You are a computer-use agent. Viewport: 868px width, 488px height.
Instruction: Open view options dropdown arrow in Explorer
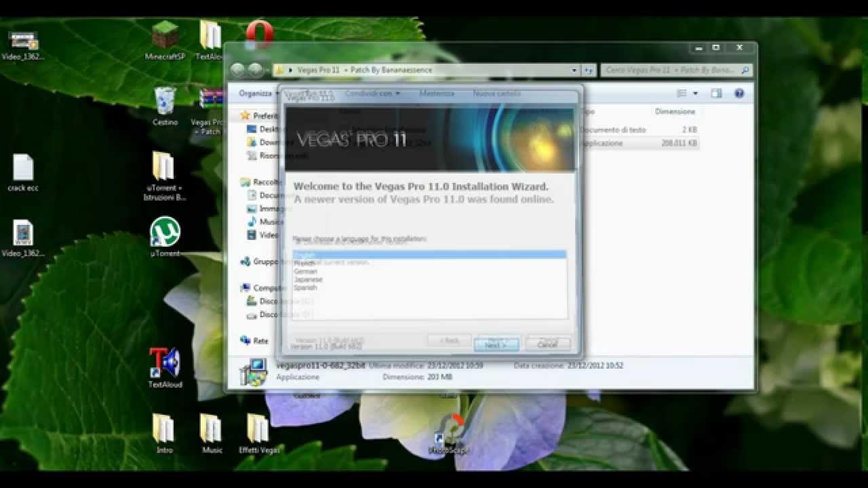tap(695, 94)
